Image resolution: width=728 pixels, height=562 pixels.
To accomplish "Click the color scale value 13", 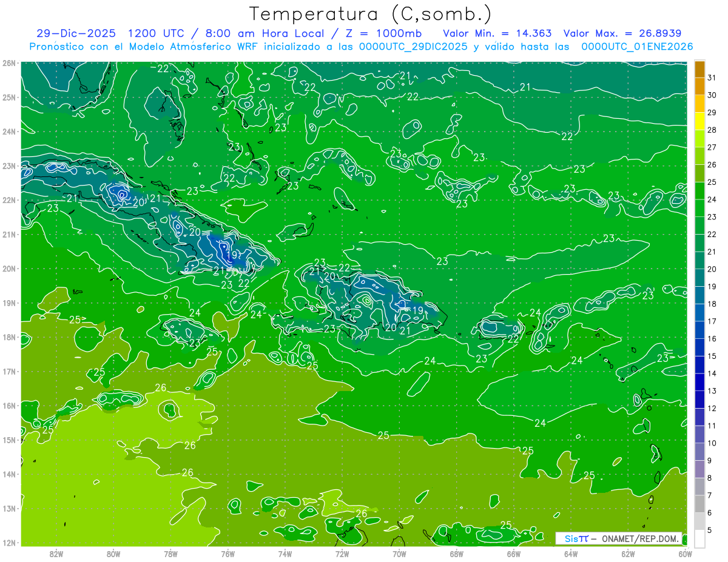I will pos(712,391).
